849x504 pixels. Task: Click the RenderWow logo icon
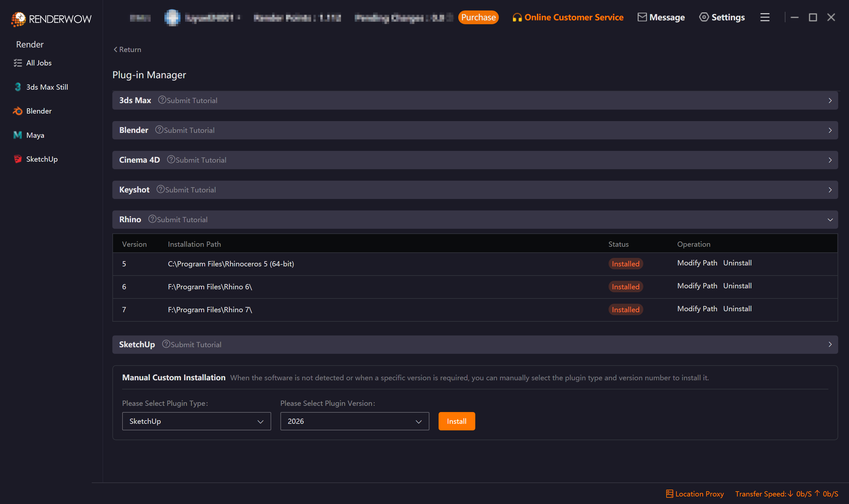tap(18, 19)
